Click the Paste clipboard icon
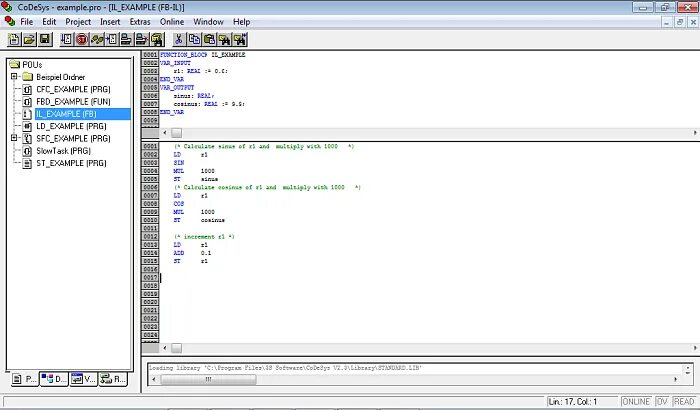 click(x=209, y=40)
